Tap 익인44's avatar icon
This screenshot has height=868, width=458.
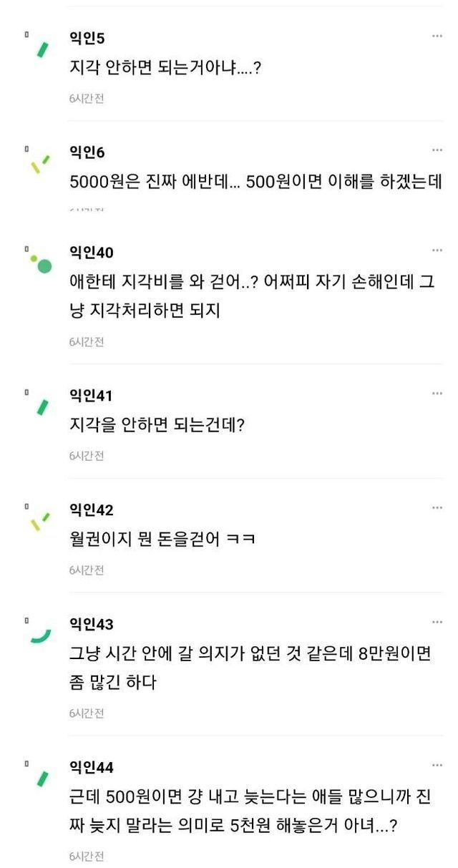click(x=42, y=779)
